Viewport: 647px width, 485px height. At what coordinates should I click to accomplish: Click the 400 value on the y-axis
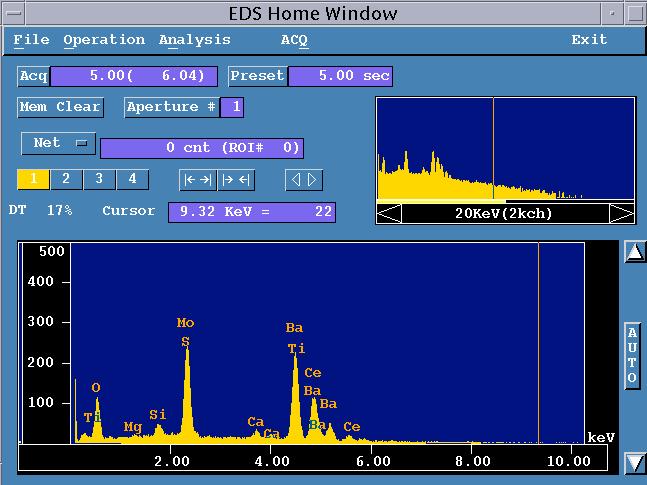[x=40, y=282]
